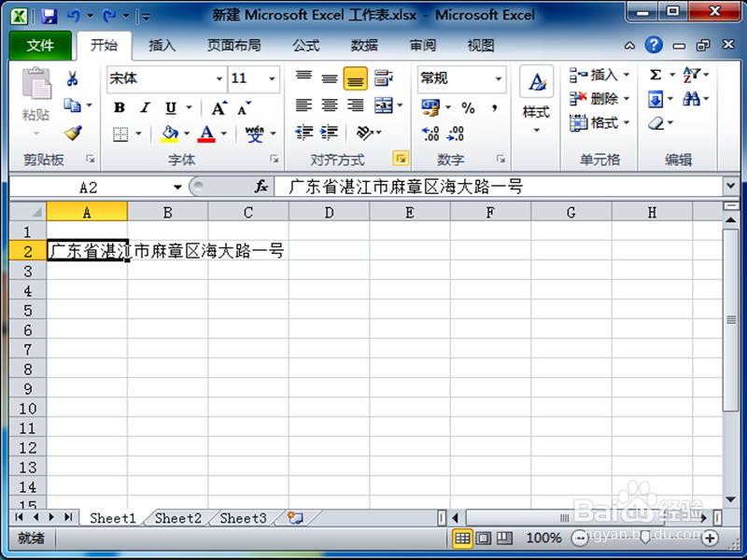Insert a new worksheet tab
The height and width of the screenshot is (560, 747).
(295, 518)
